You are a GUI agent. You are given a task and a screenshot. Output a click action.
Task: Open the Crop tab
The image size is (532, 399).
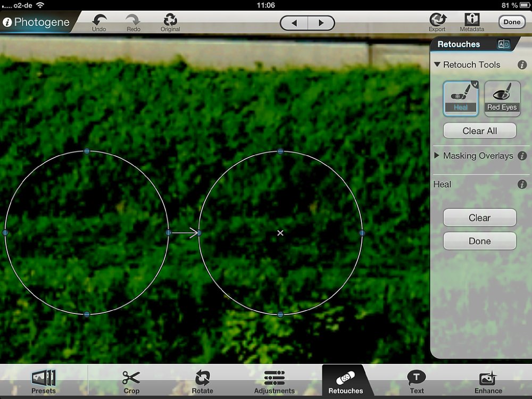tap(131, 382)
